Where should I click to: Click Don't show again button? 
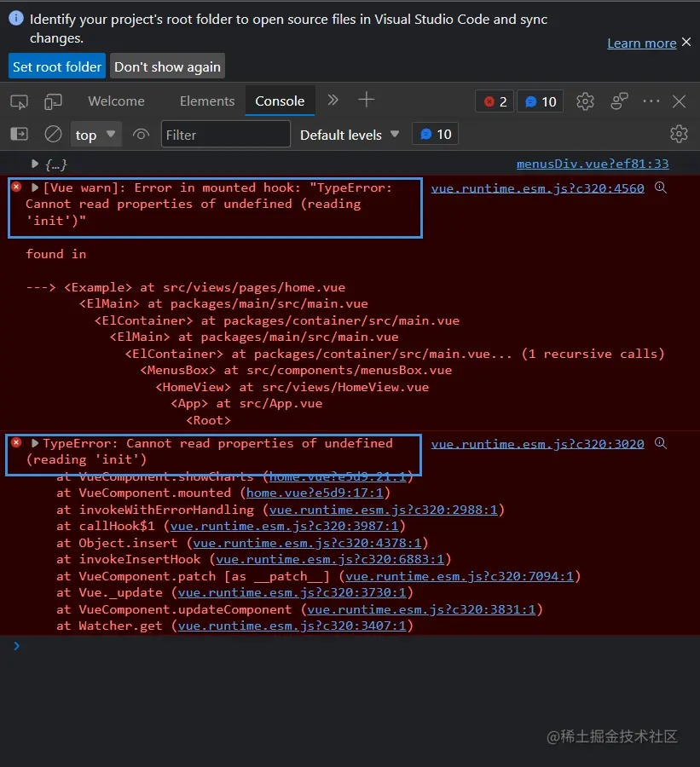pyautogui.click(x=167, y=66)
